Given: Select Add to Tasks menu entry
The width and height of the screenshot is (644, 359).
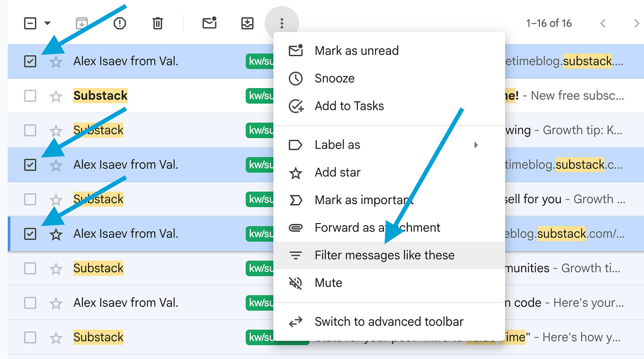Looking at the screenshot, I should tap(389, 106).
